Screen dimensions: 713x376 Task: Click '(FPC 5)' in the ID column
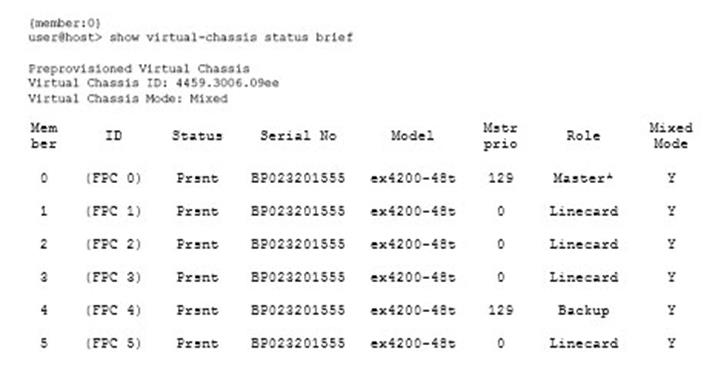tap(113, 343)
